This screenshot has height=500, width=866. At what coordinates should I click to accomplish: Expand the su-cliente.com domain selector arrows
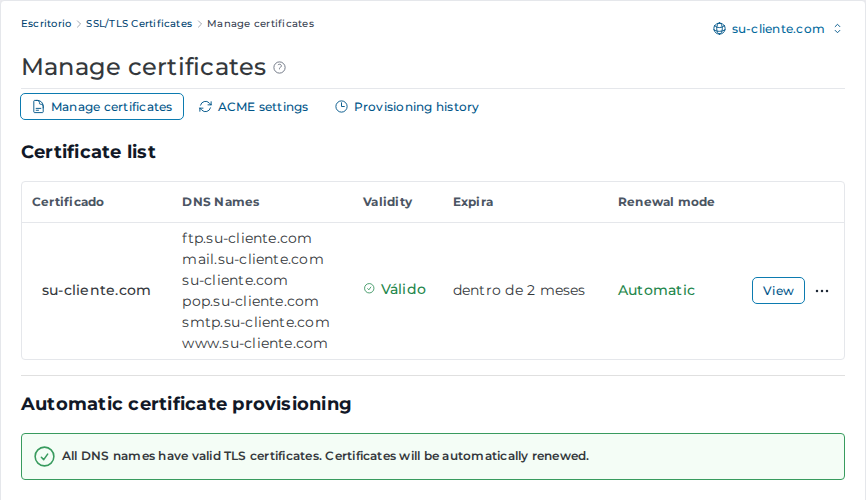pos(837,29)
